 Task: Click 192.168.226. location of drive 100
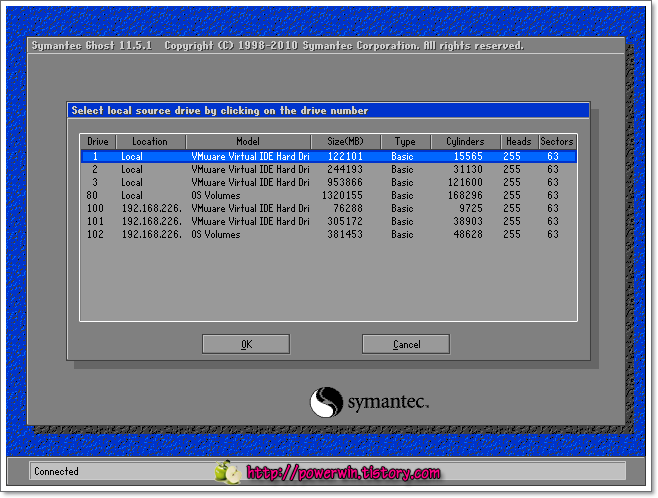click(x=152, y=209)
